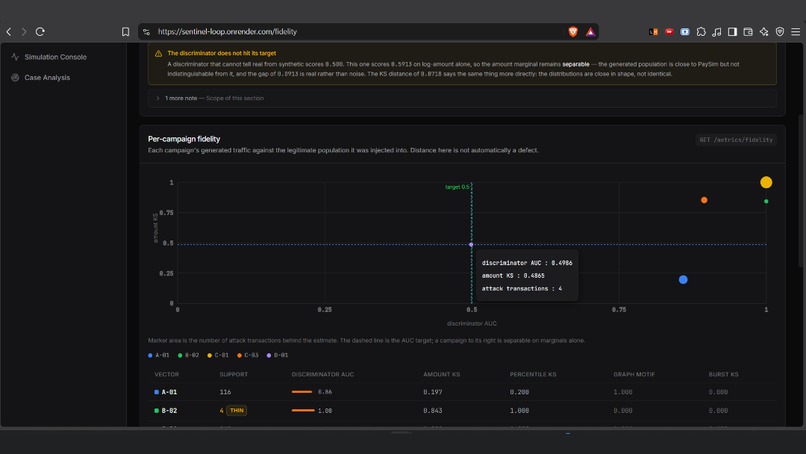Toggle C-03 series in chart legend

click(248, 355)
